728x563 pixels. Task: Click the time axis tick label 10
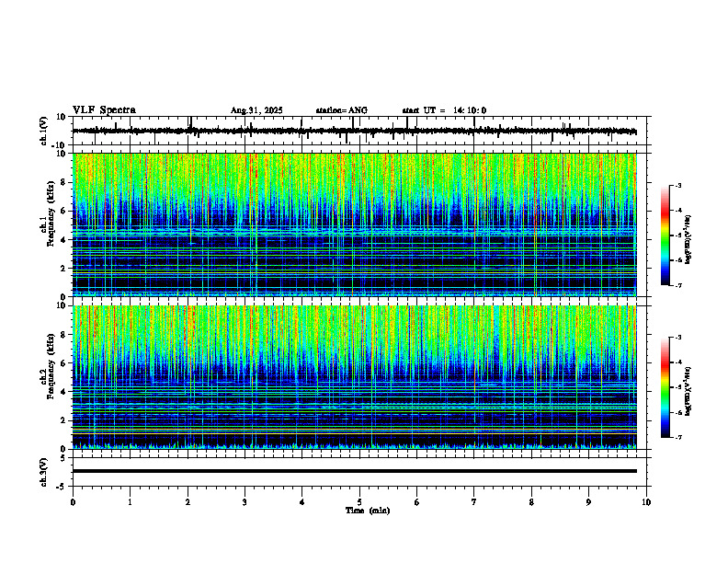tap(646, 502)
